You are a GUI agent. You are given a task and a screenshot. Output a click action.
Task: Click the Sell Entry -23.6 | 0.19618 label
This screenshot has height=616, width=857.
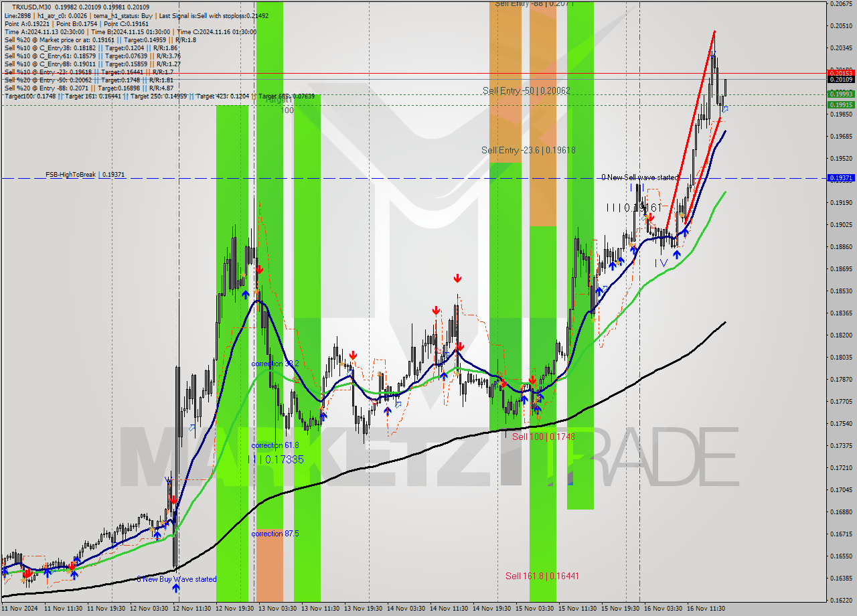tap(528, 150)
